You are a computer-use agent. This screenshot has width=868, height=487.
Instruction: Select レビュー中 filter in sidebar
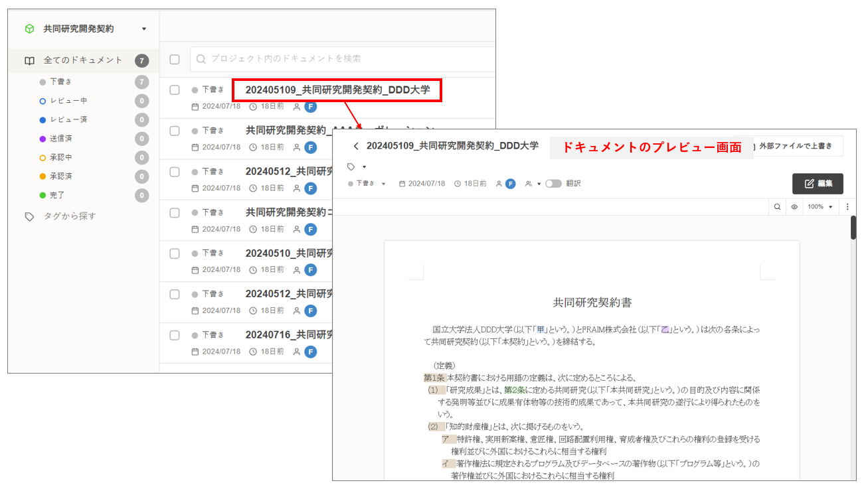coord(68,101)
